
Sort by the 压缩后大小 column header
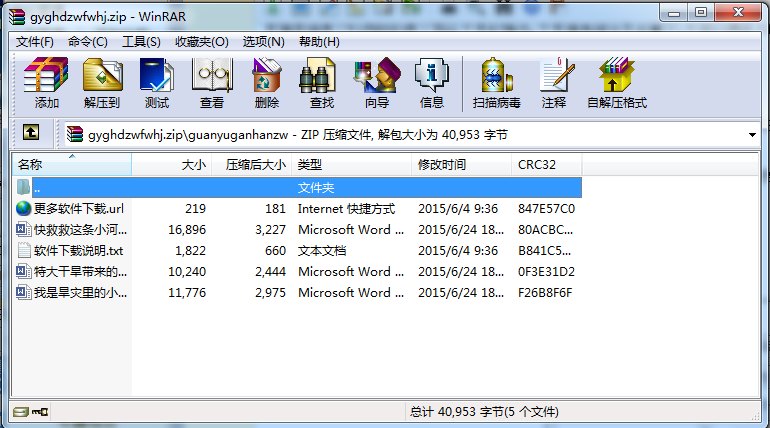point(252,164)
